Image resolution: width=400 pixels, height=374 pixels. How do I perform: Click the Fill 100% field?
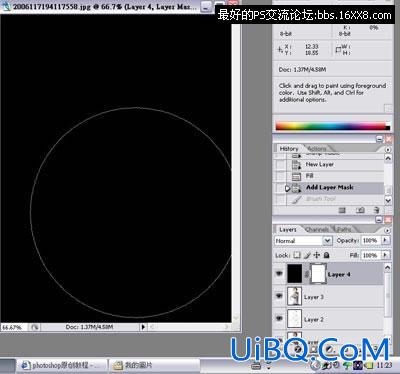pos(370,255)
